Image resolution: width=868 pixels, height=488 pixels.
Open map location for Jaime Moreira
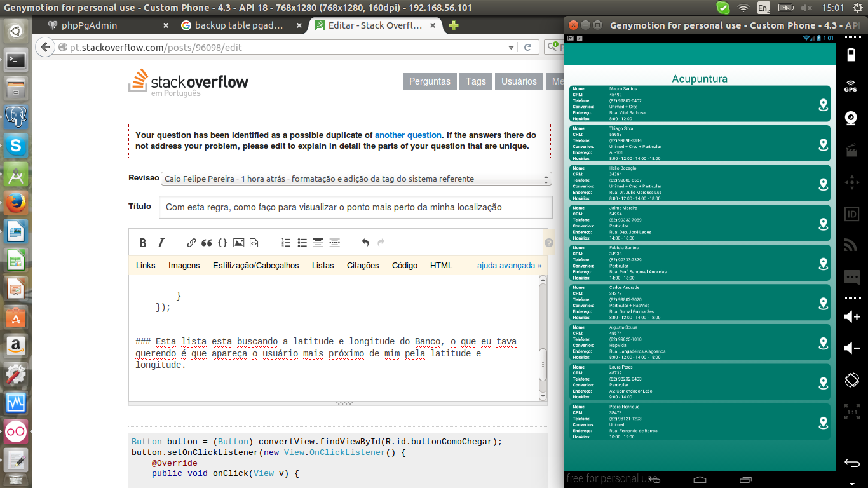pos(824,224)
